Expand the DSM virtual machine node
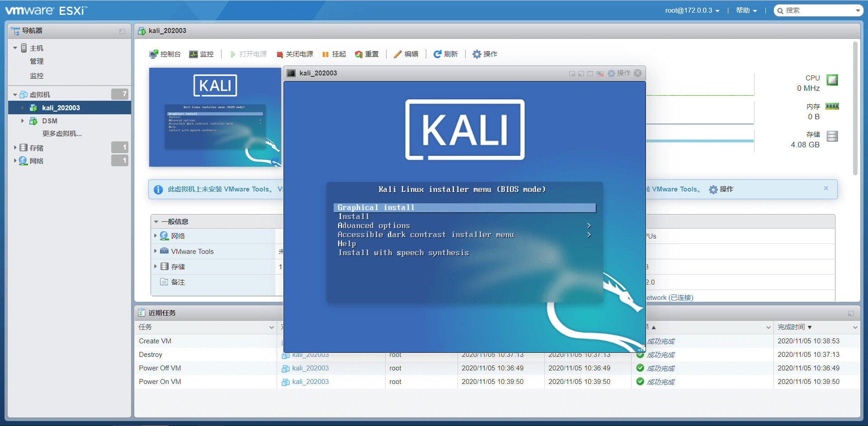 [x=22, y=121]
